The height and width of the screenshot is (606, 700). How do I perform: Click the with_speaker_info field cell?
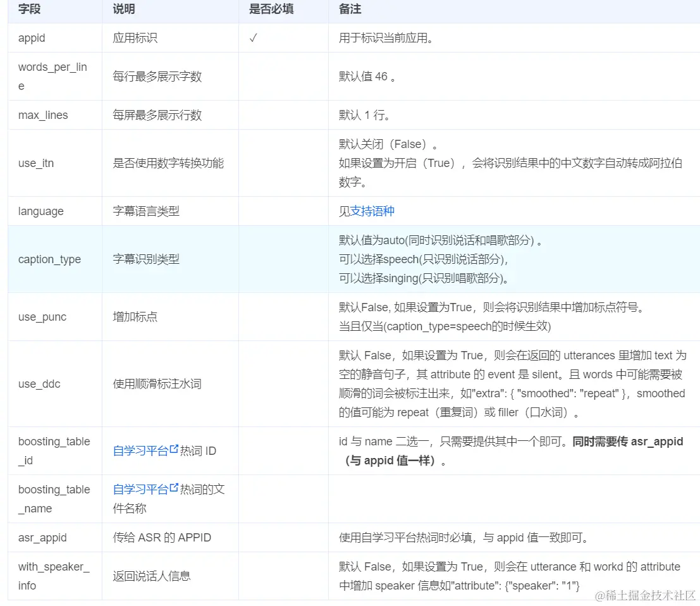[x=54, y=576]
